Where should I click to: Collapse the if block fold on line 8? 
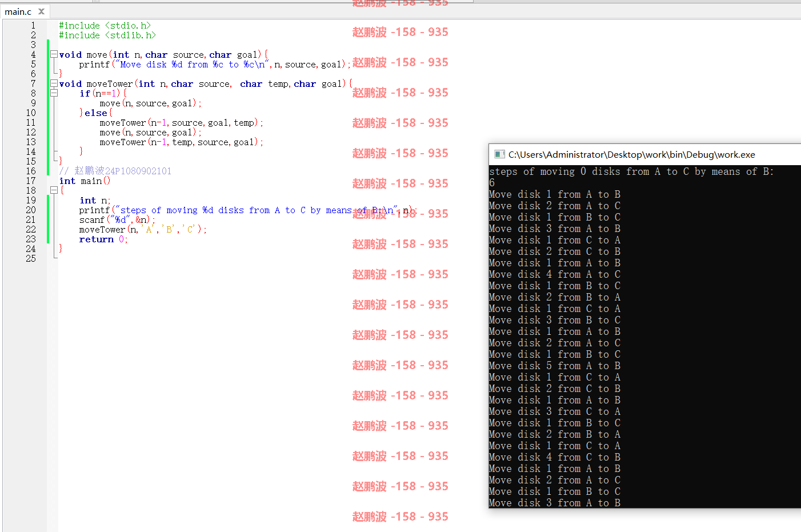(54, 93)
